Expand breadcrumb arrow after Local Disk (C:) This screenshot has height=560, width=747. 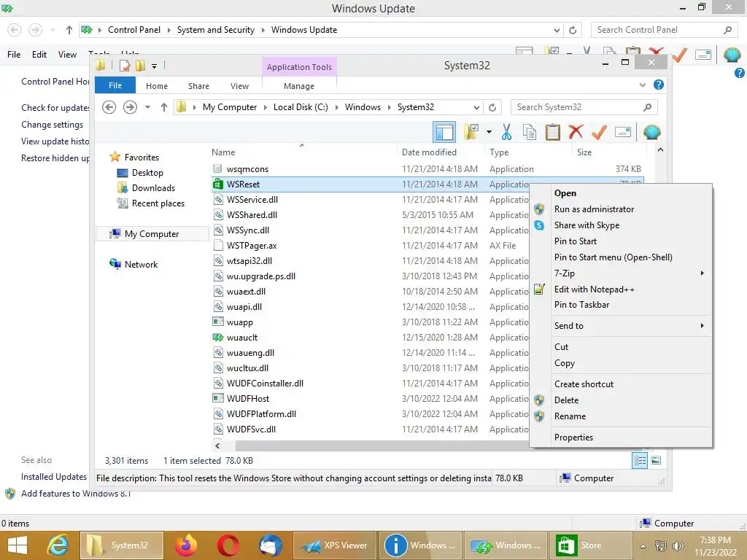(x=336, y=107)
